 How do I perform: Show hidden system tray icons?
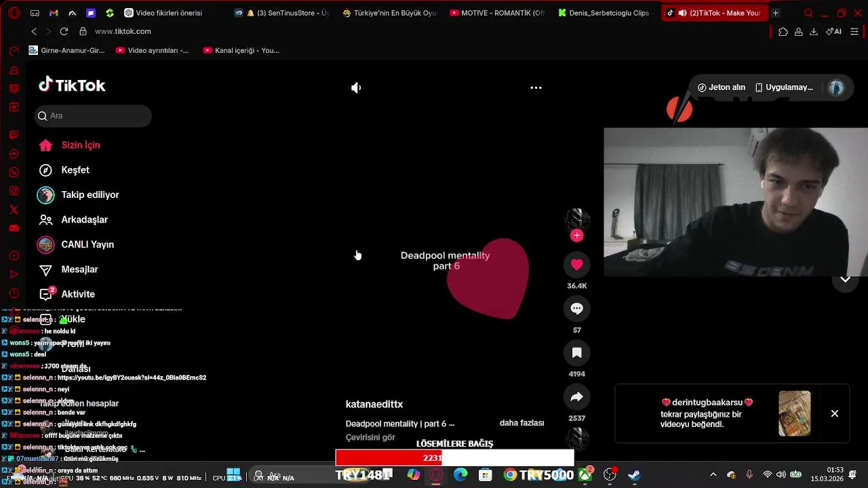pos(713,475)
